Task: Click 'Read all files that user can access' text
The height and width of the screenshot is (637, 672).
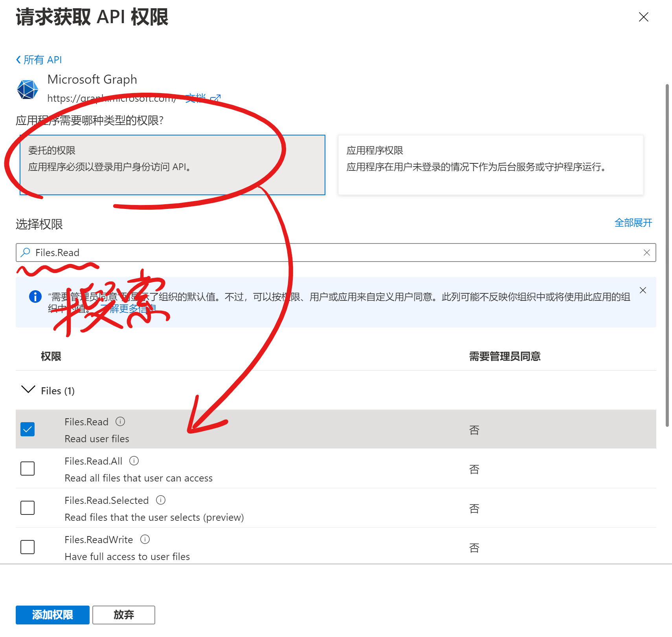Action: [x=139, y=478]
